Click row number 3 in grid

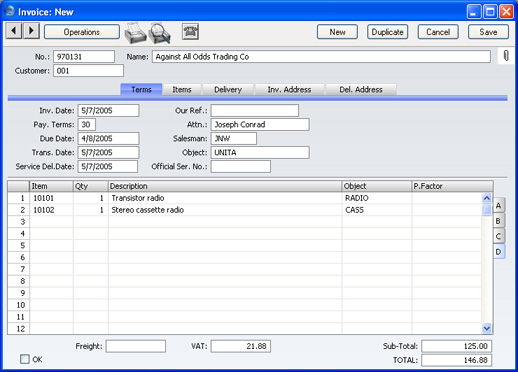coord(19,222)
